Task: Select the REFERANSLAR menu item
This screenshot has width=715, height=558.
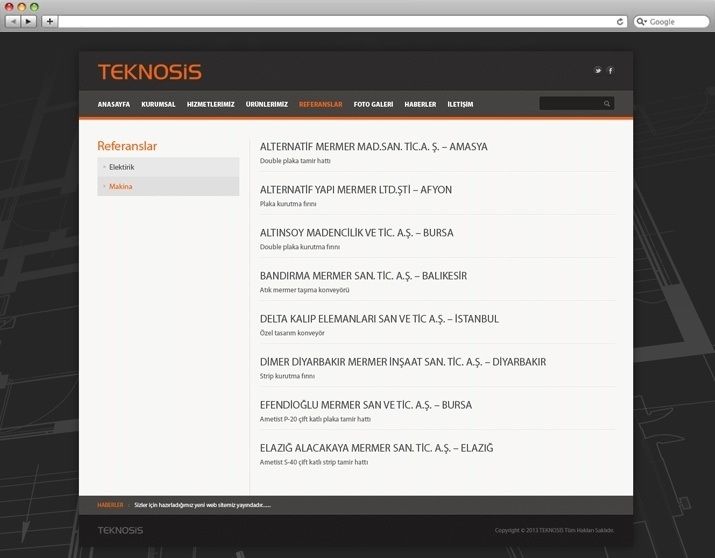Action: [x=321, y=104]
